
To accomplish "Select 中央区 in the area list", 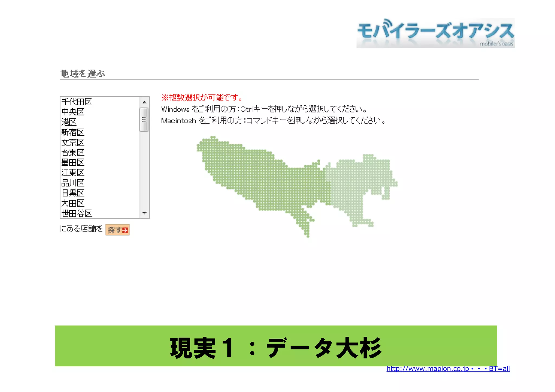I will click(x=100, y=112).
